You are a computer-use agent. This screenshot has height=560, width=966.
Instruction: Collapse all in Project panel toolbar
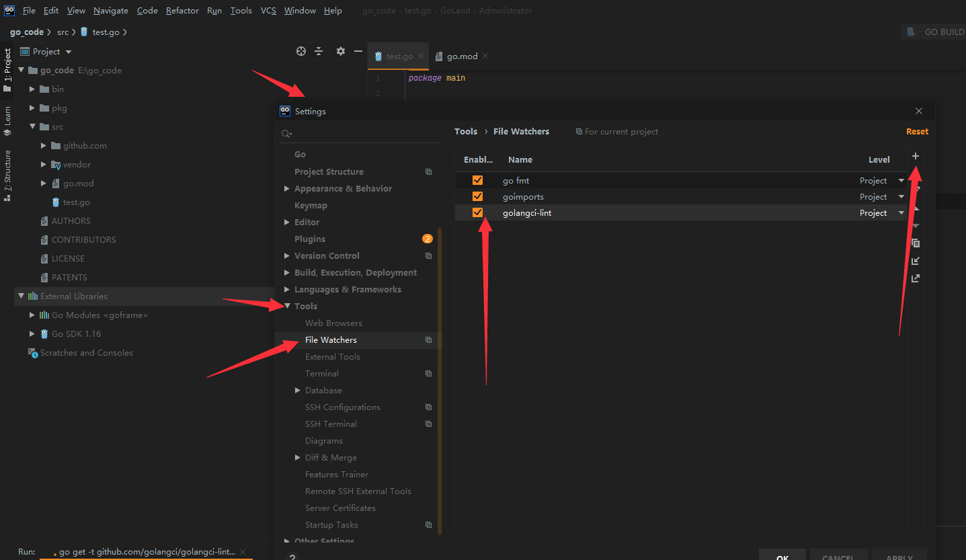click(x=319, y=51)
